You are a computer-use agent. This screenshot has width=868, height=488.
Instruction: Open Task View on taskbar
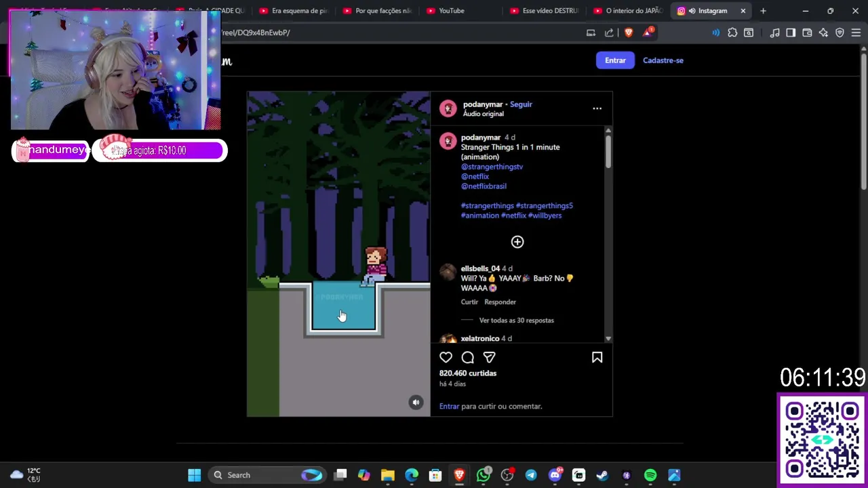(340, 475)
